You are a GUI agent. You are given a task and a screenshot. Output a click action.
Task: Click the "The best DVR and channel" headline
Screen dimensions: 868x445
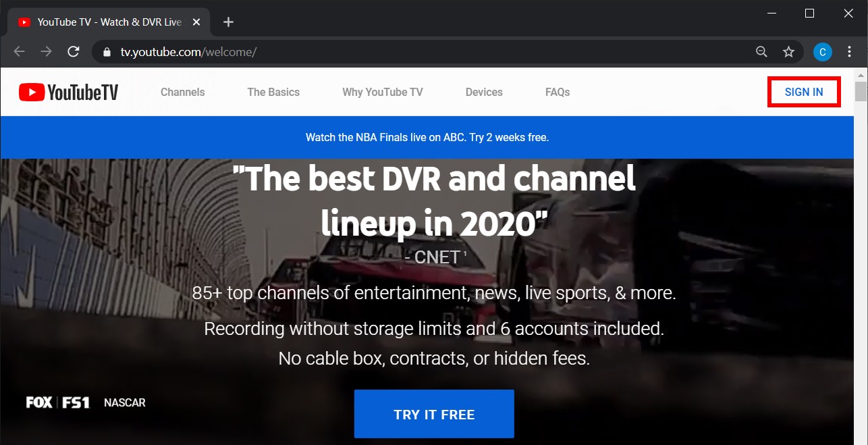pos(434,201)
